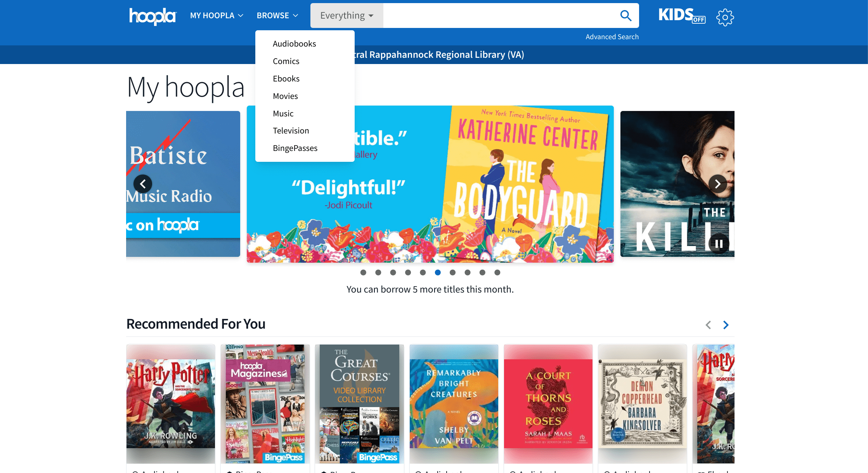Jump to the tenth carousel dot
This screenshot has height=473, width=868.
497,272
